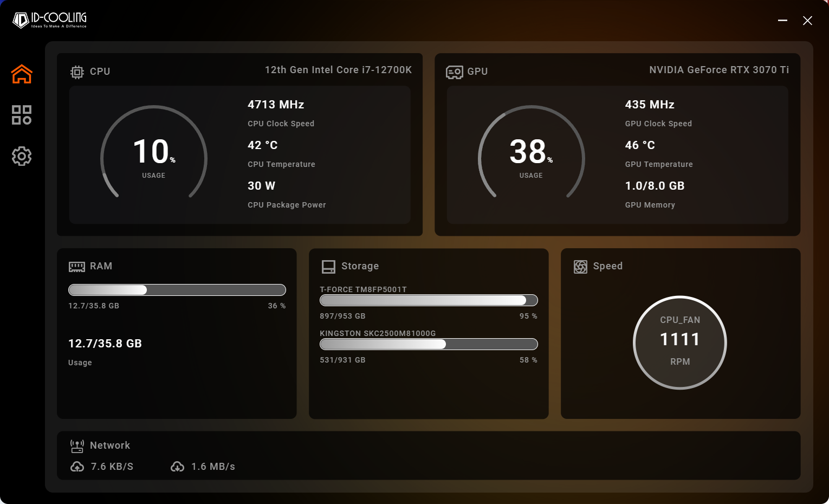This screenshot has height=504, width=829.
Task: Click the Speed section title
Action: 608,266
